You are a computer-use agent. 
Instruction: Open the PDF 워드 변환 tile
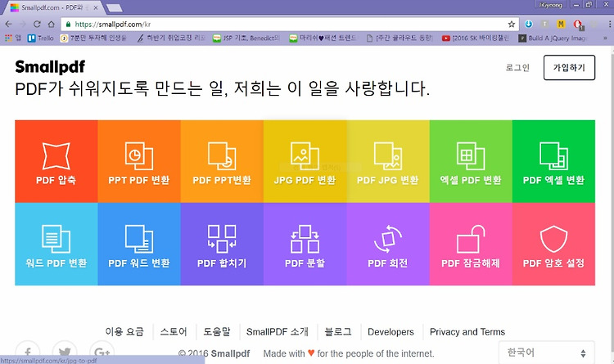[x=139, y=244]
